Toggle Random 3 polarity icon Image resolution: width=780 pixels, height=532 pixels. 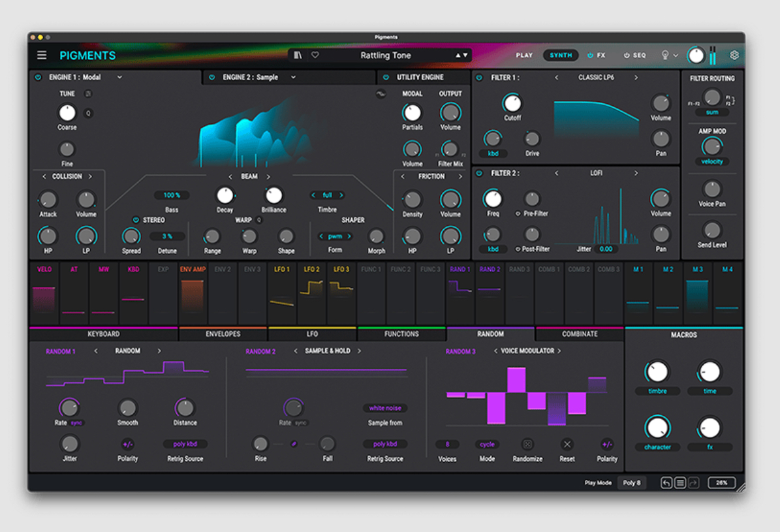tap(607, 444)
